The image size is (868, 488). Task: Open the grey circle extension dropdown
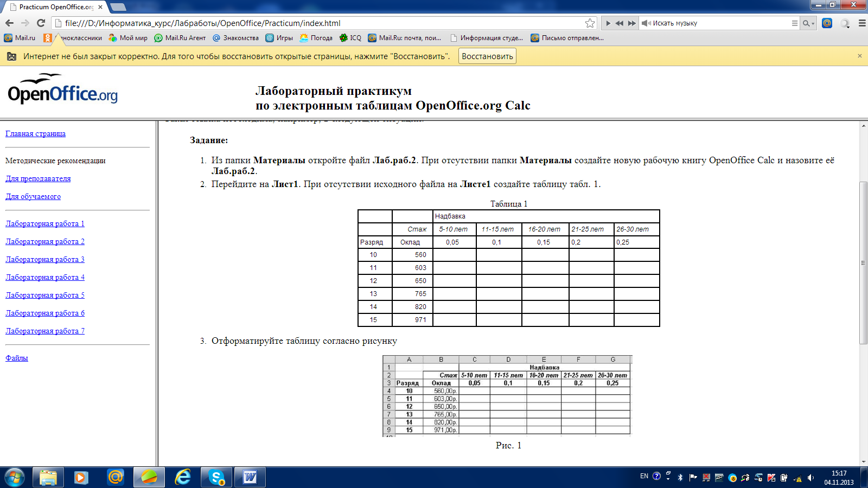845,23
